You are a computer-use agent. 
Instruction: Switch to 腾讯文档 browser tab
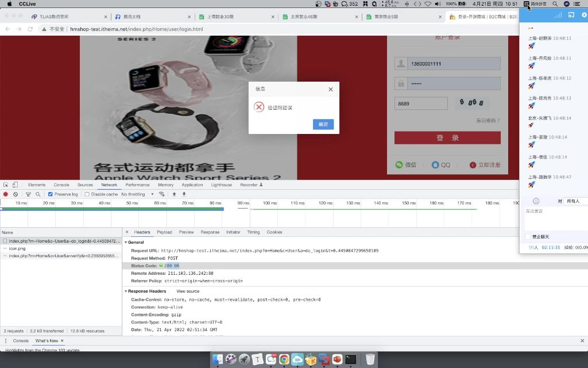[x=152, y=17]
